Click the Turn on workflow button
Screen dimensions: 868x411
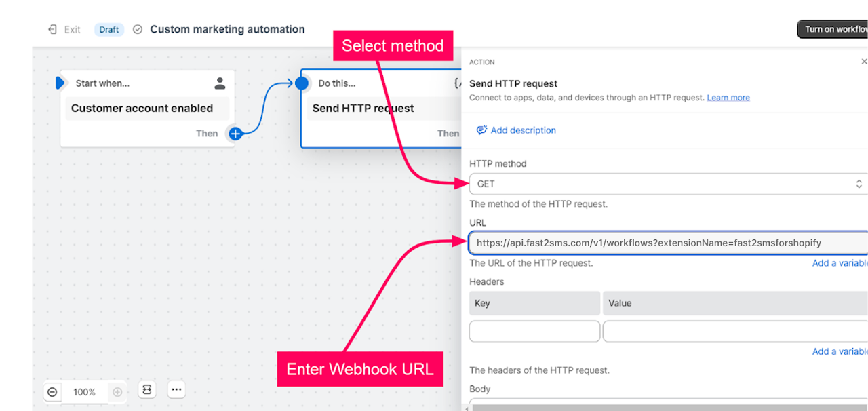(x=834, y=29)
